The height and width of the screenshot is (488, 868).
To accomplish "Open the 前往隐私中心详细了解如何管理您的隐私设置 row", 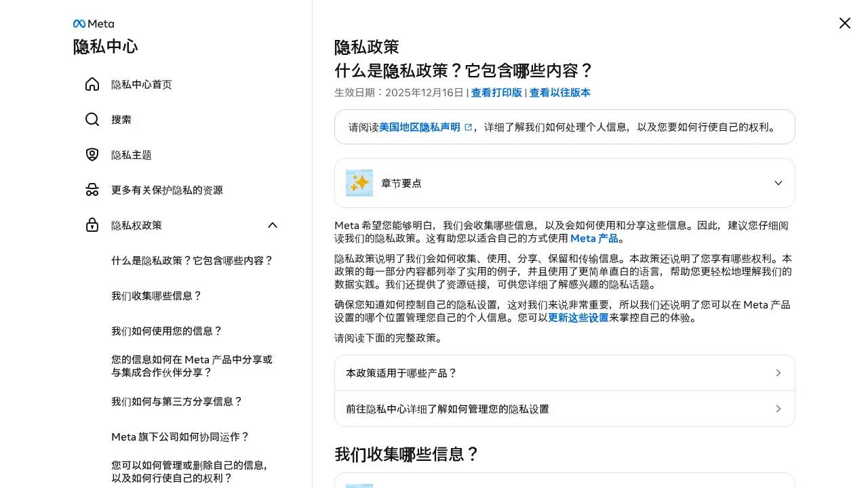I will 565,409.
